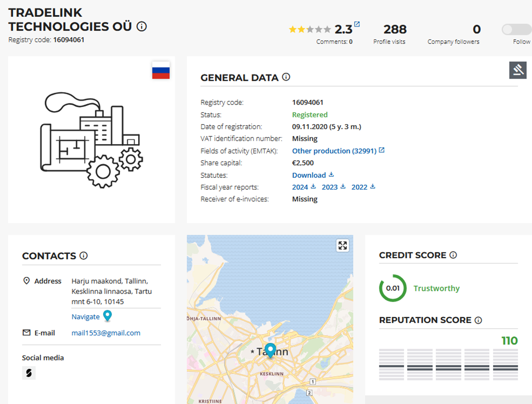Open the rating details external link icon
The height and width of the screenshot is (404, 532).
(x=357, y=24)
